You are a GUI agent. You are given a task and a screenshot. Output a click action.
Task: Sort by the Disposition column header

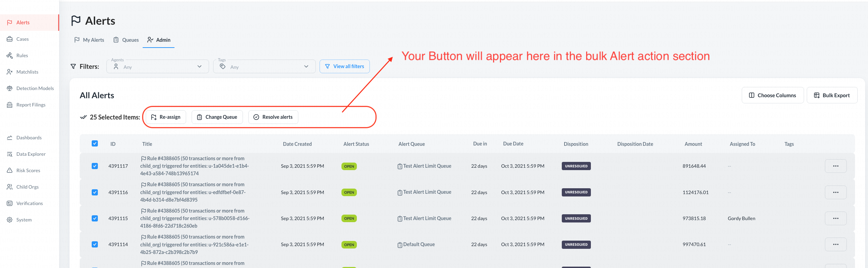tap(576, 144)
